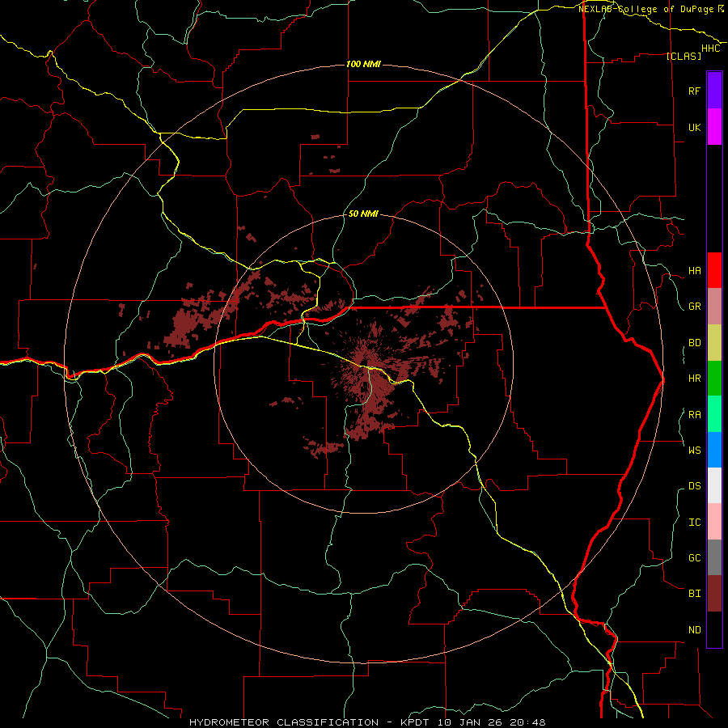Click the 50 NMI range ring label
Viewport: 728px width, 728px height.
(363, 214)
